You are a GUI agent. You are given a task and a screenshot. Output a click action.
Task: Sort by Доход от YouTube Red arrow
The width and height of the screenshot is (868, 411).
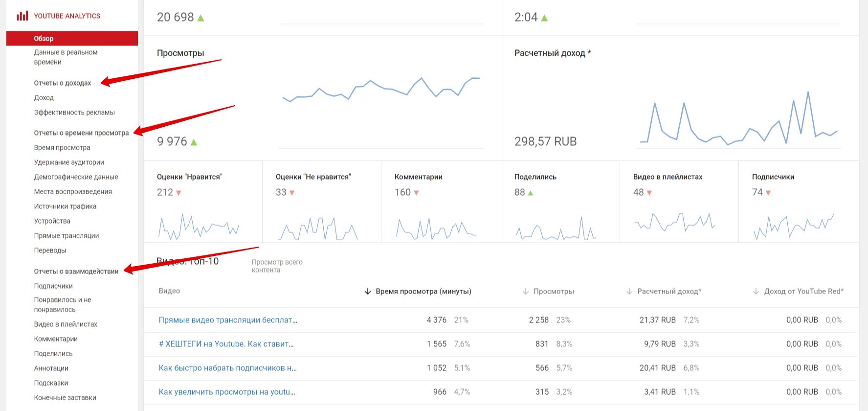coord(756,292)
